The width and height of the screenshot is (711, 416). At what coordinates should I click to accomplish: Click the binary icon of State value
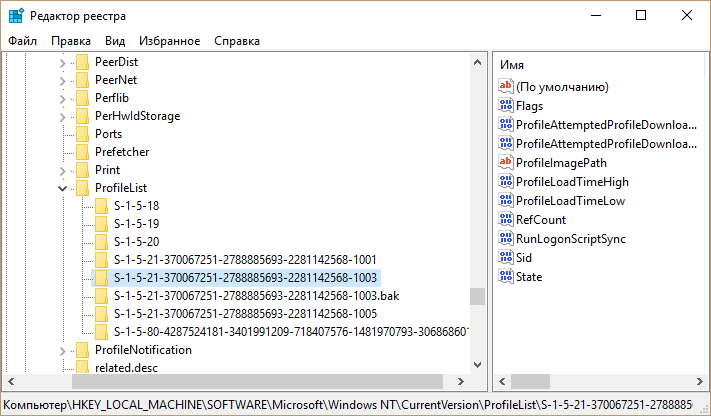(x=506, y=276)
